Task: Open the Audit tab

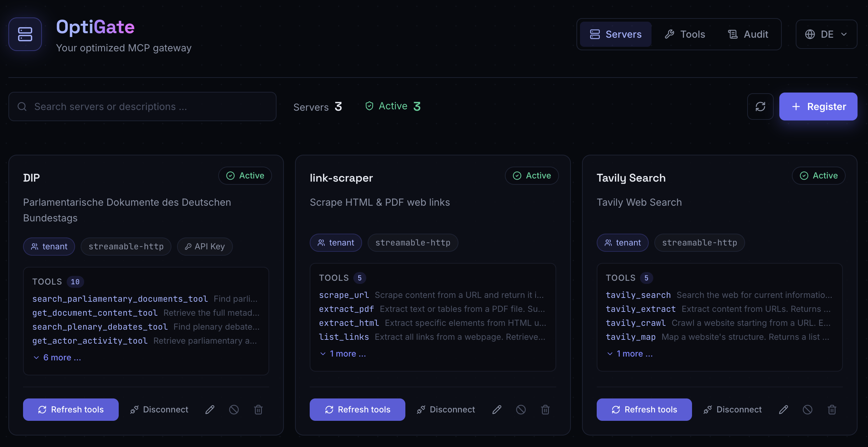Action: pyautogui.click(x=748, y=34)
